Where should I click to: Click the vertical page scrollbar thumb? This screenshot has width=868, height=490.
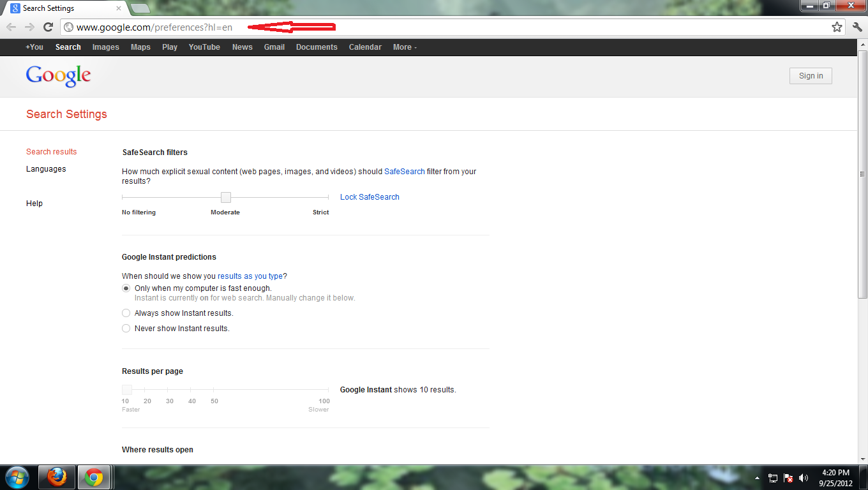(x=863, y=174)
